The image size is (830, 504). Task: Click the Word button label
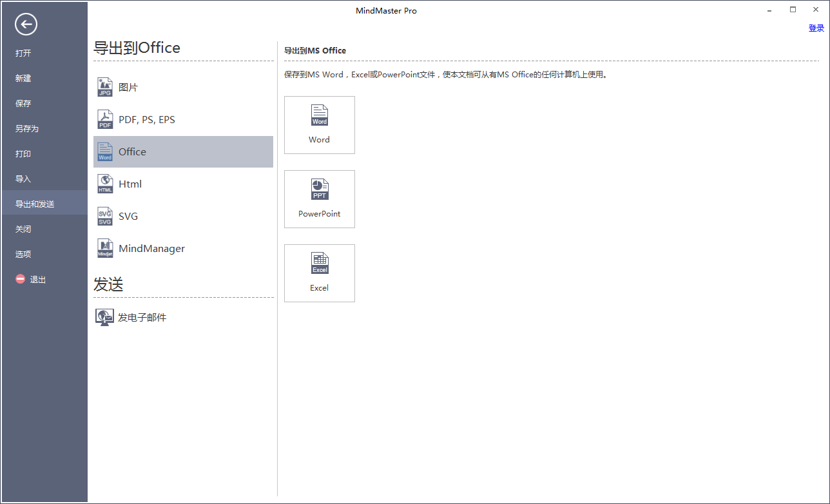click(x=319, y=139)
